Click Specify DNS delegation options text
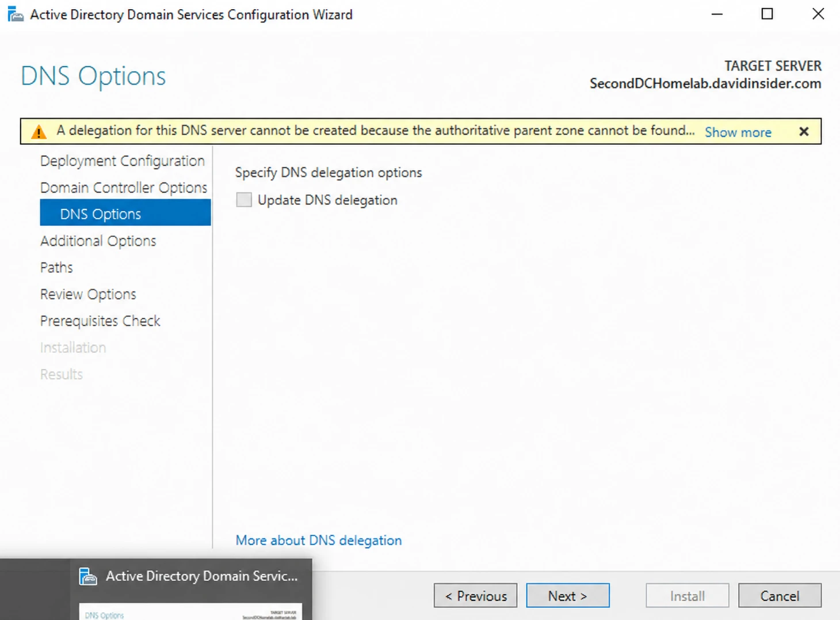Image resolution: width=840 pixels, height=620 pixels. coord(329,172)
